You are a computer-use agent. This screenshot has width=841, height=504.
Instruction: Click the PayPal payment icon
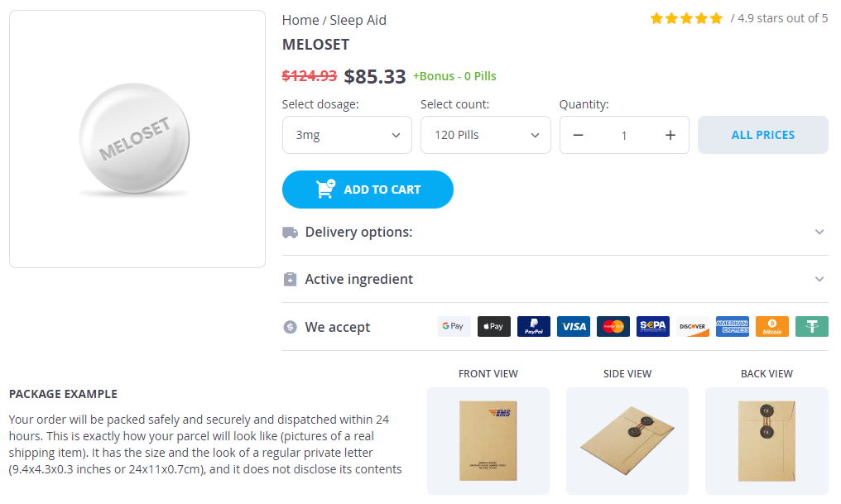(x=534, y=326)
